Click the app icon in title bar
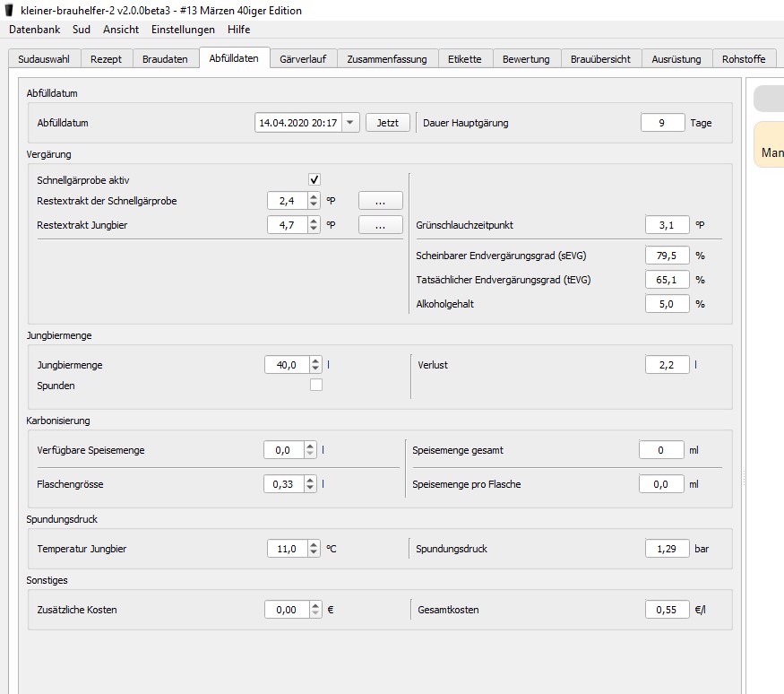 [10, 10]
